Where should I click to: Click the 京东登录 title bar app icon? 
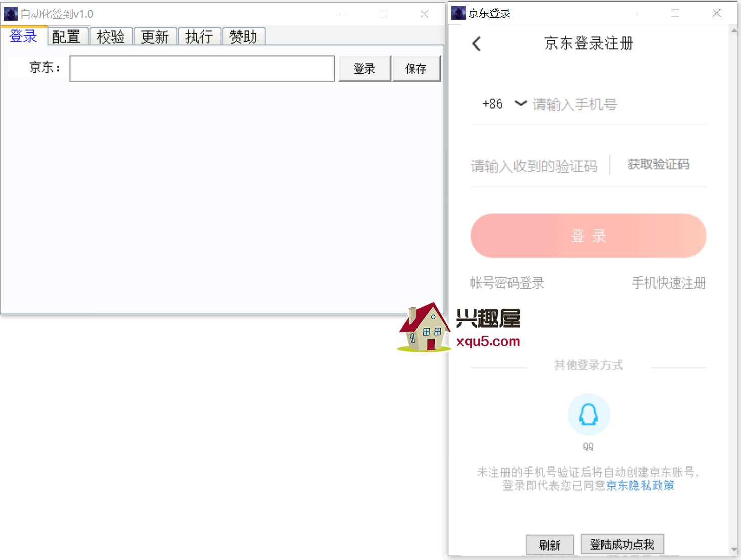coord(458,13)
